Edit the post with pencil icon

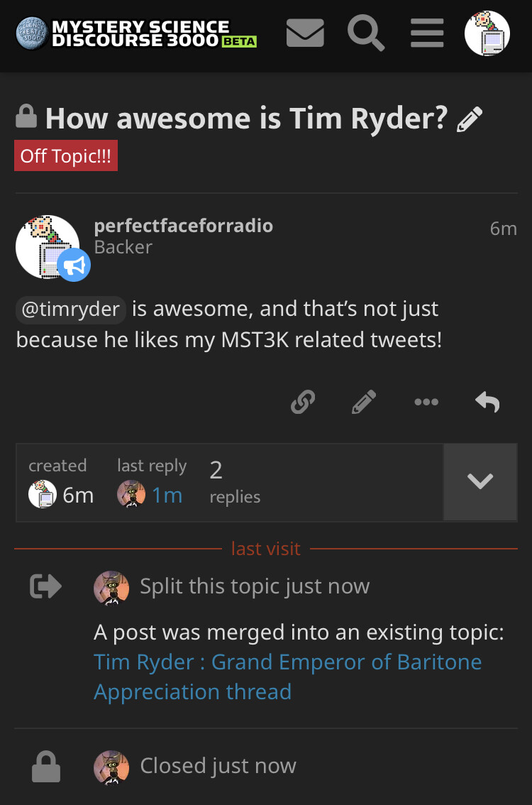click(364, 402)
